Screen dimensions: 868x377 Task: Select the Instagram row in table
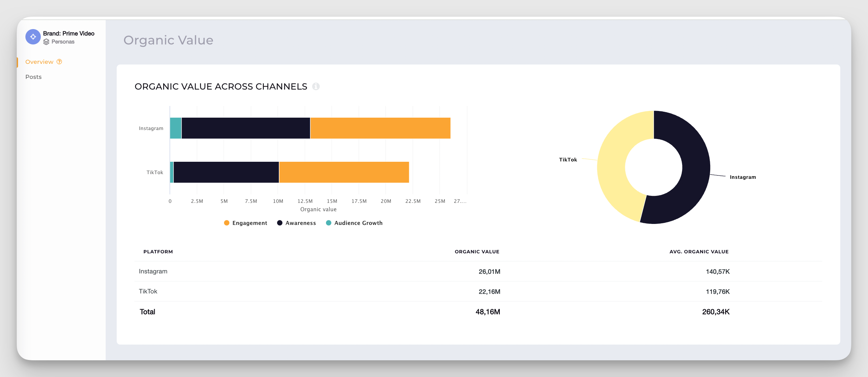(153, 271)
